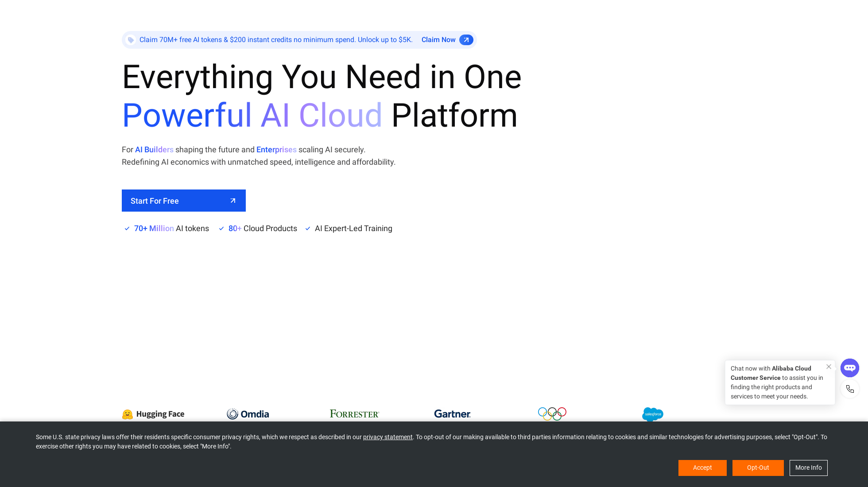Click Claim Now in the banner
The image size is (868, 487).
pyautogui.click(x=438, y=40)
